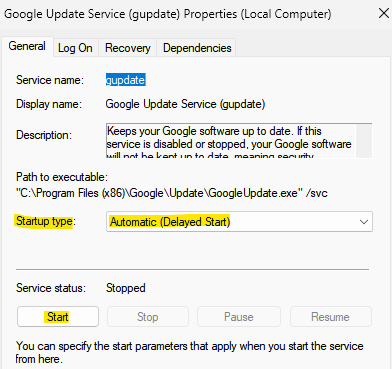
Task: Click the highlighted gupdate service name
Action: (x=126, y=80)
